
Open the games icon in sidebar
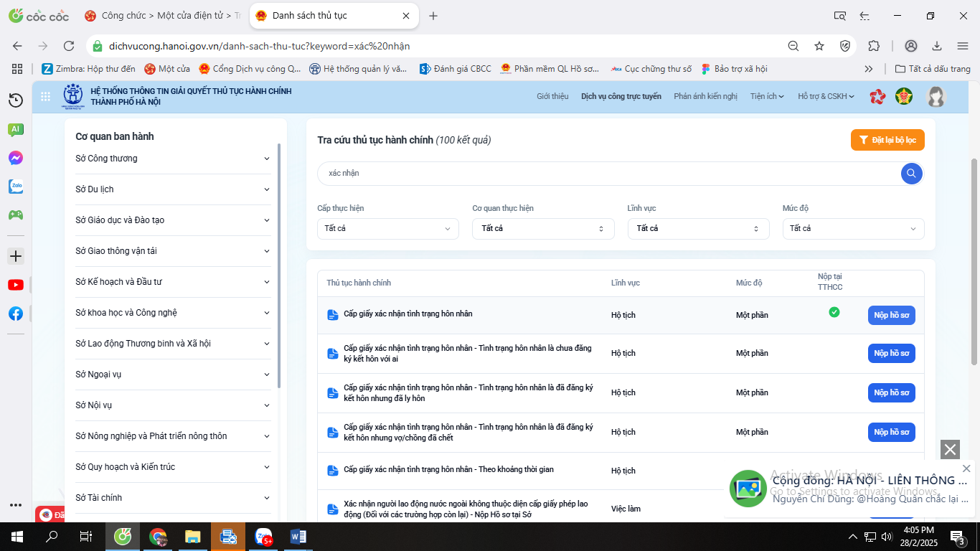click(16, 215)
